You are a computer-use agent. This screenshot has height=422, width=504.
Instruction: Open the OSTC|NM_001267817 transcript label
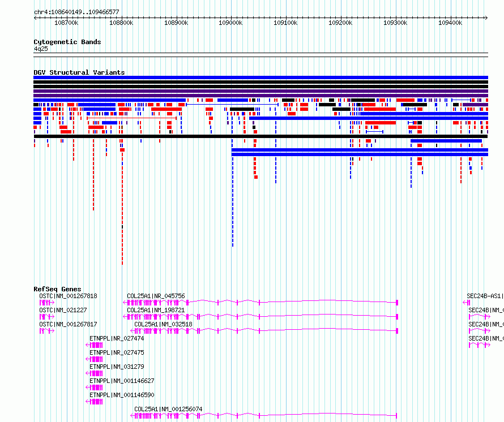(x=68, y=324)
